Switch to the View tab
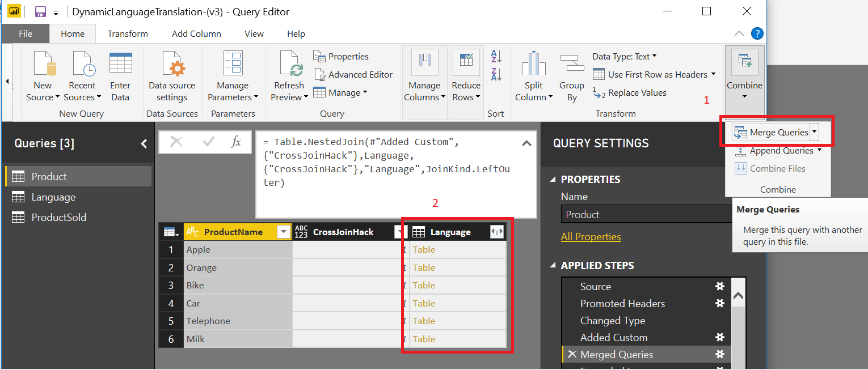The height and width of the screenshot is (370, 868). coord(254,33)
